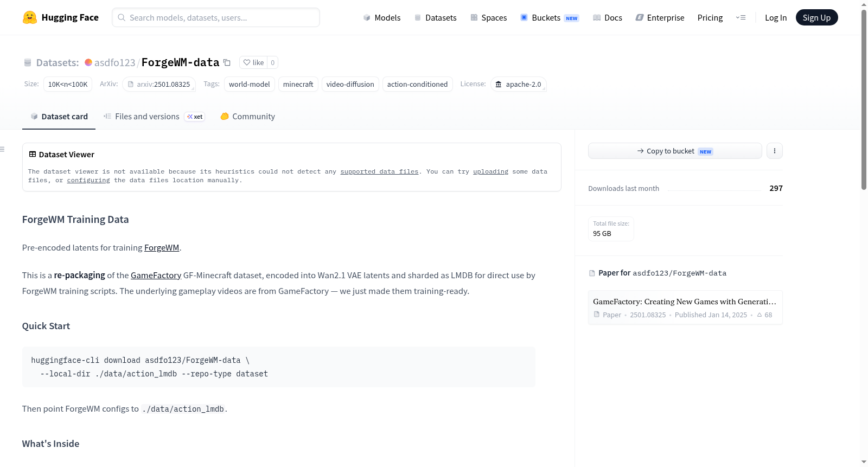
Task: Click the Datasets breadcrumb label
Action: 58,63
